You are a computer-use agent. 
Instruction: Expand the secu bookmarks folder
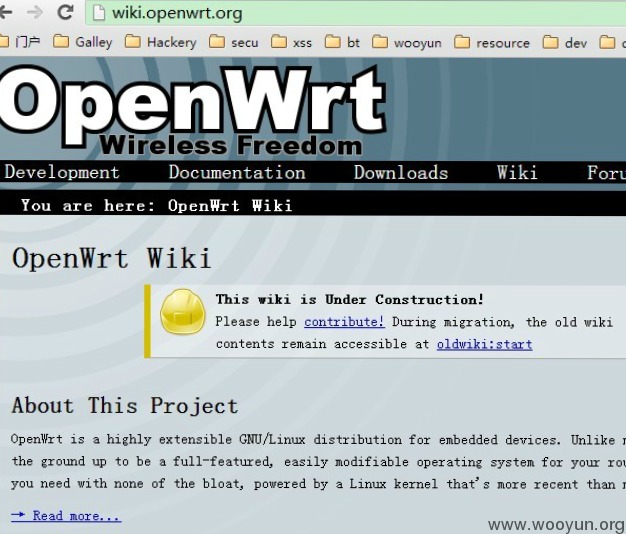[x=234, y=42]
